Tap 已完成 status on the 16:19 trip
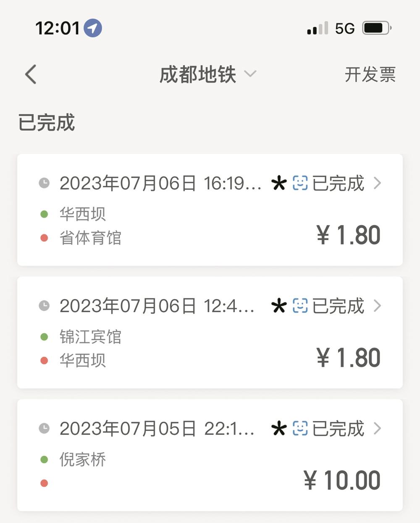The image size is (420, 523). pos(338,183)
